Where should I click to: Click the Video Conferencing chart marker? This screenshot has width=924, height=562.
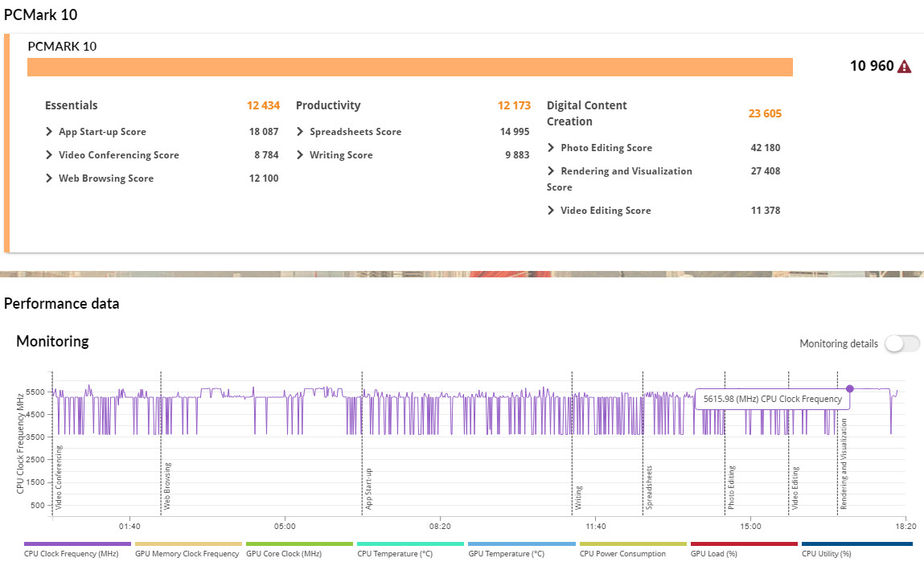[x=59, y=477]
